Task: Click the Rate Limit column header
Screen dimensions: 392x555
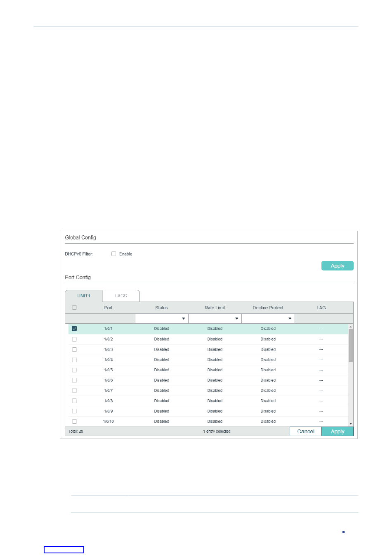Action: [215, 308]
